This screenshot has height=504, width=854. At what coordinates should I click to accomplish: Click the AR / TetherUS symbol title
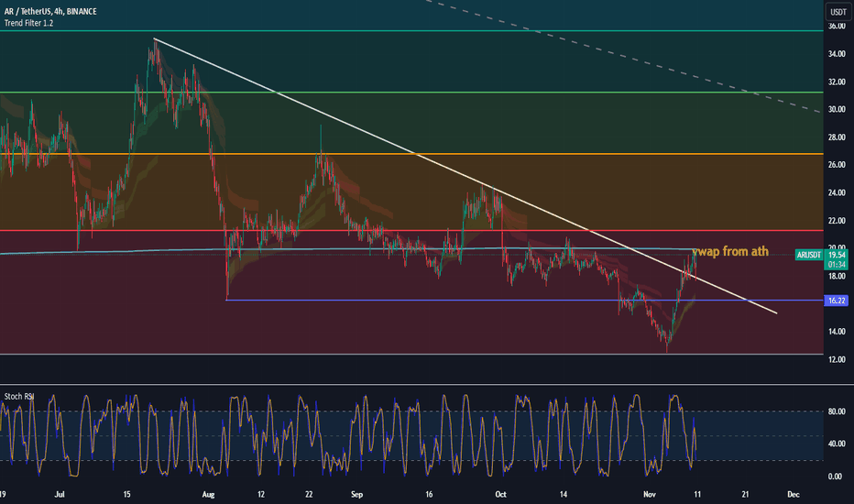pyautogui.click(x=50, y=11)
